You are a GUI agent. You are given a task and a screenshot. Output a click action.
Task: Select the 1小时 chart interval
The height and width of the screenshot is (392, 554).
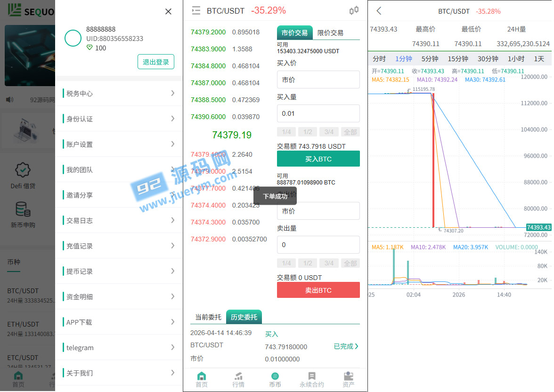point(516,59)
